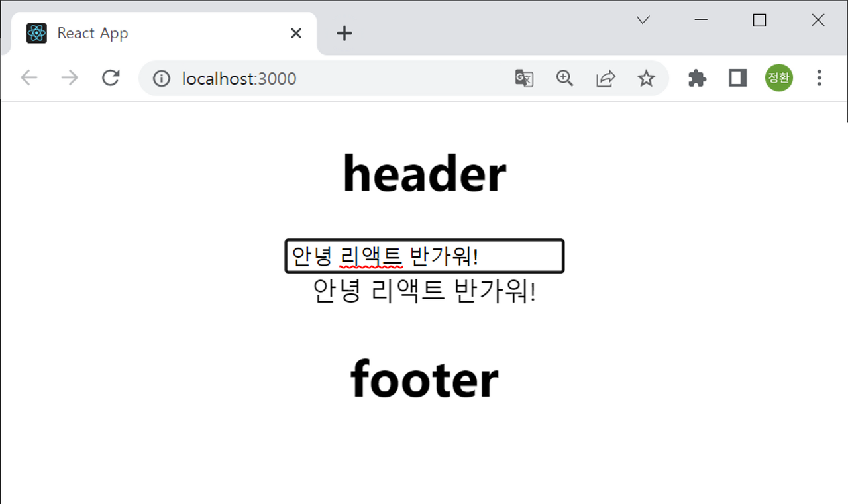The image size is (848, 504).
Task: Close the React App tab
Action: tap(296, 33)
